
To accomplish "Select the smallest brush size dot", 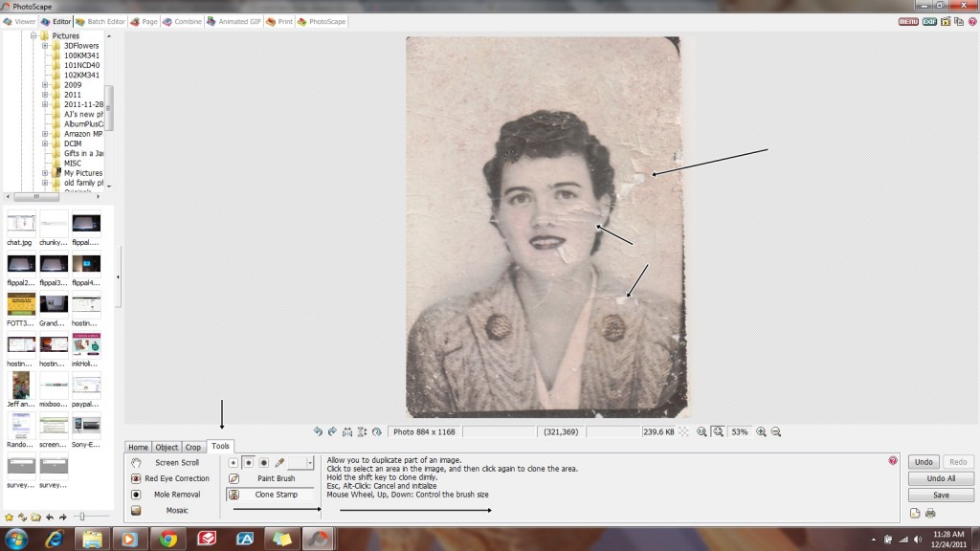I will (234, 463).
